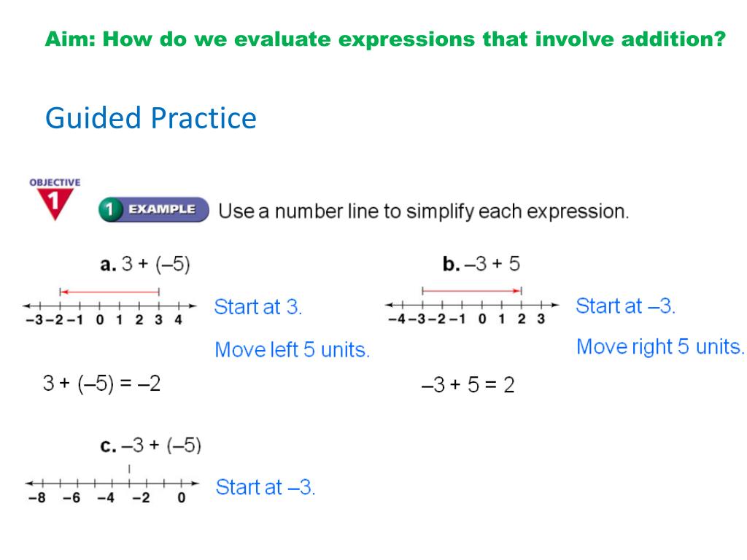
Task: Click the answer 3 + (–5) = –2
Action: 101,384
